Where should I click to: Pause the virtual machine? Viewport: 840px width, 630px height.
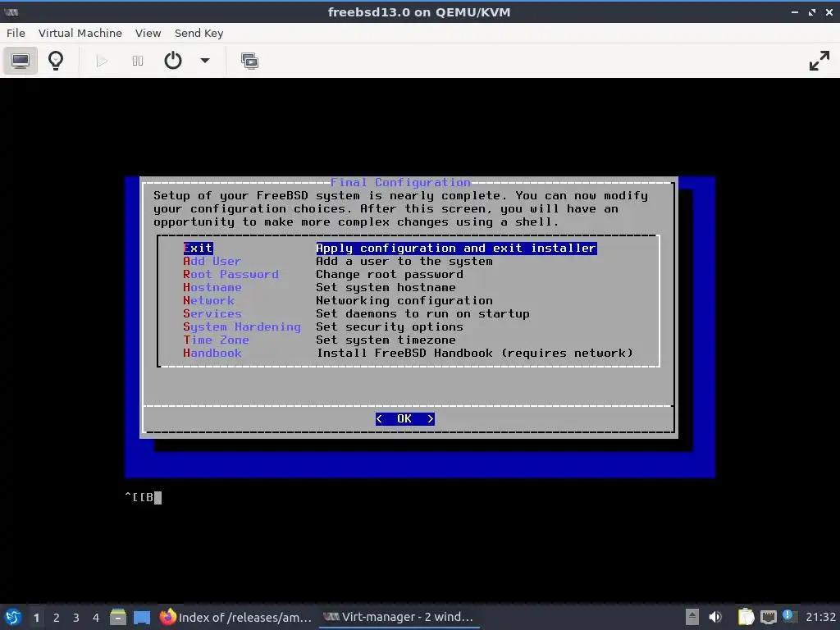coord(138,61)
